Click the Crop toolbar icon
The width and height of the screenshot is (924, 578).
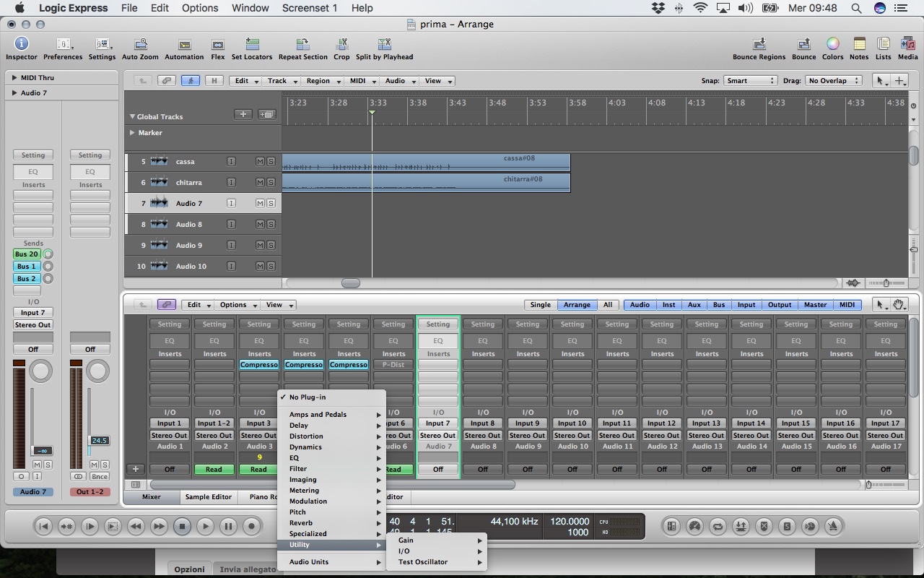pos(341,48)
